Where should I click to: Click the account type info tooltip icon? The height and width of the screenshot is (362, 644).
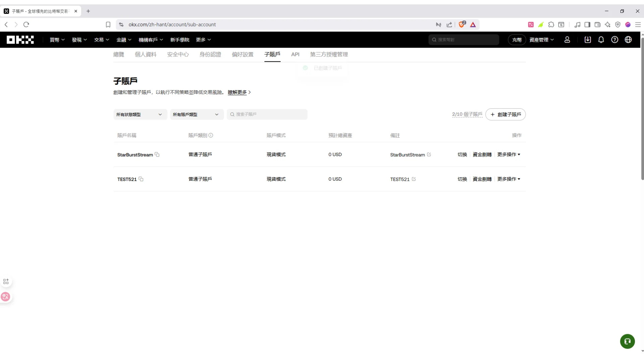(x=211, y=135)
